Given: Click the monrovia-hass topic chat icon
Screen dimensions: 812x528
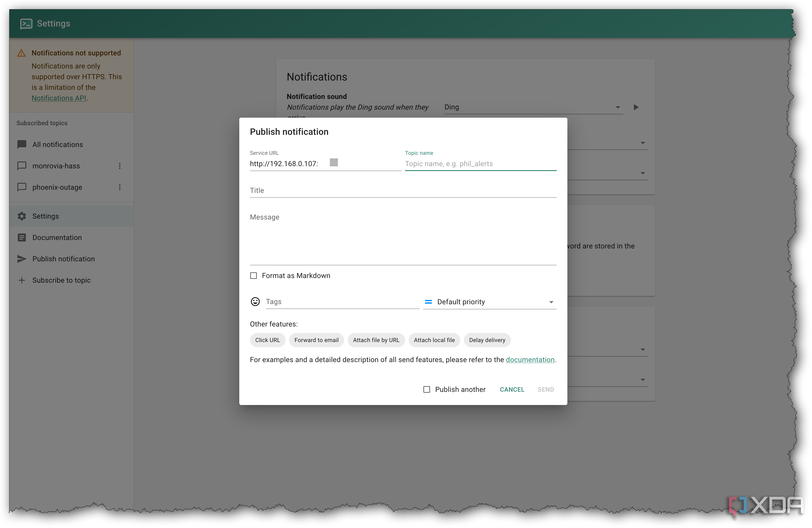Looking at the screenshot, I should click(x=22, y=166).
